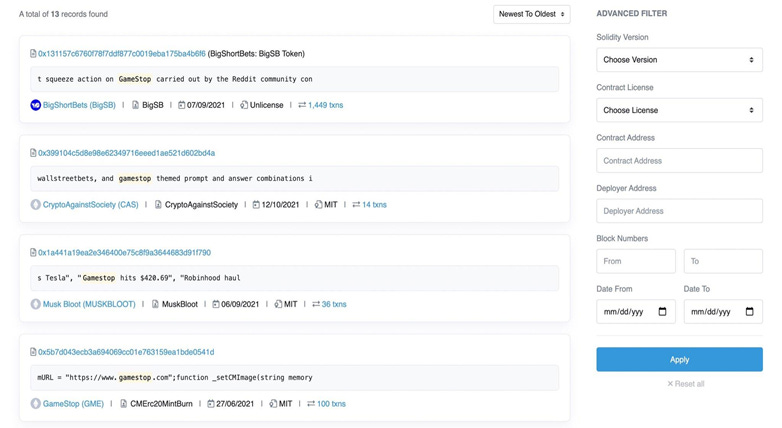Click the contract file icon beside CryptoAgainstSociety name
This screenshot has width=782, height=428.
(x=158, y=205)
